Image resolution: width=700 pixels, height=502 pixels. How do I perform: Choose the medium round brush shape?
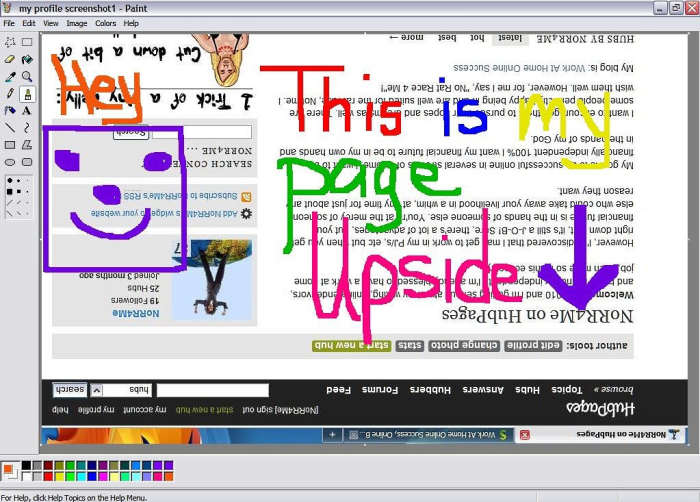pos(18,181)
